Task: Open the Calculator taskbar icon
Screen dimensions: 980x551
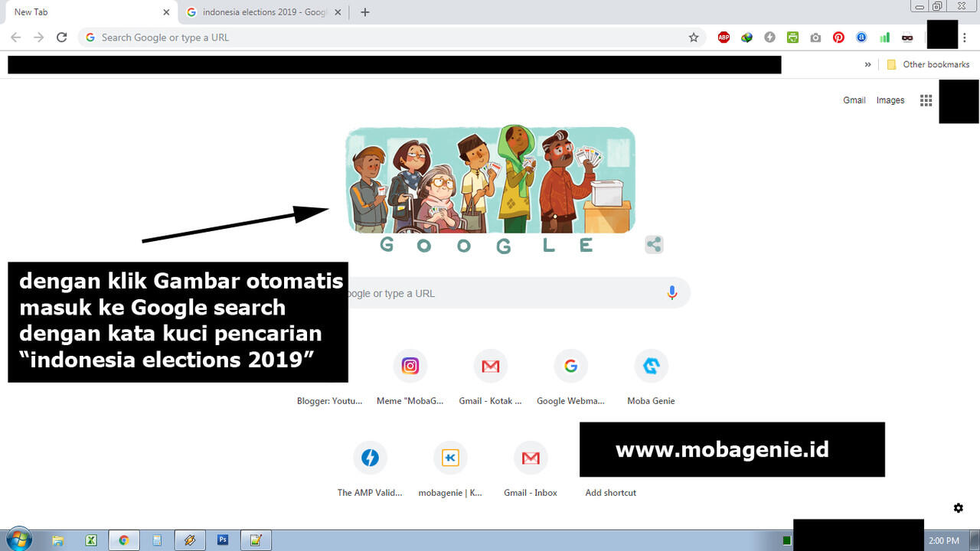Action: (156, 540)
